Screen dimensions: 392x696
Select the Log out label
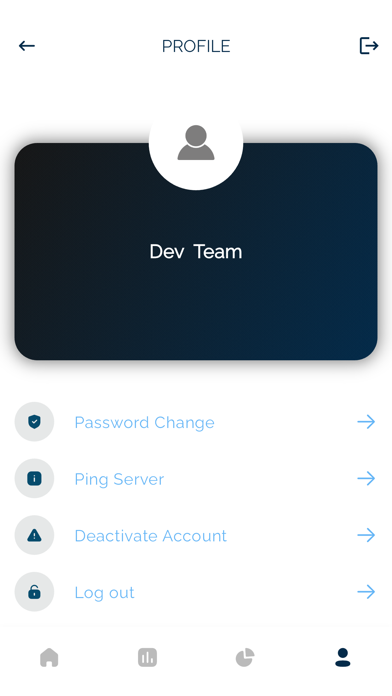[x=104, y=593]
